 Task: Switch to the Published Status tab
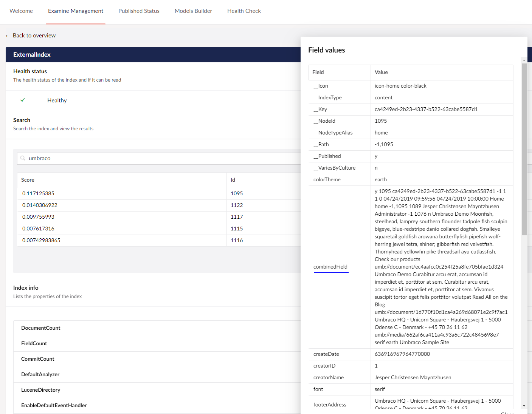pyautogui.click(x=139, y=11)
